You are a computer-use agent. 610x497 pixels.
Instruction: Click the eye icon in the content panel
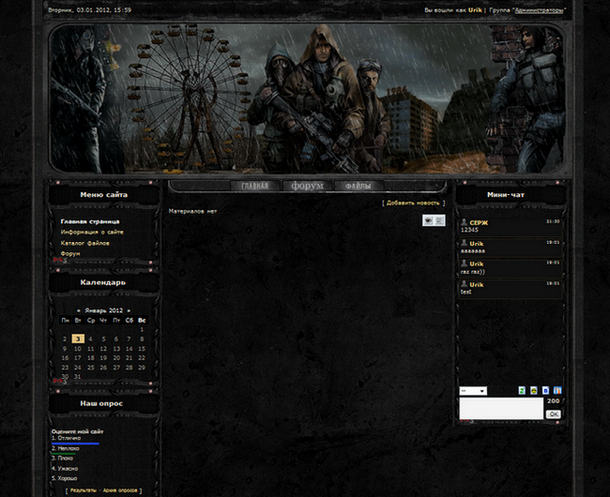pyautogui.click(x=428, y=220)
